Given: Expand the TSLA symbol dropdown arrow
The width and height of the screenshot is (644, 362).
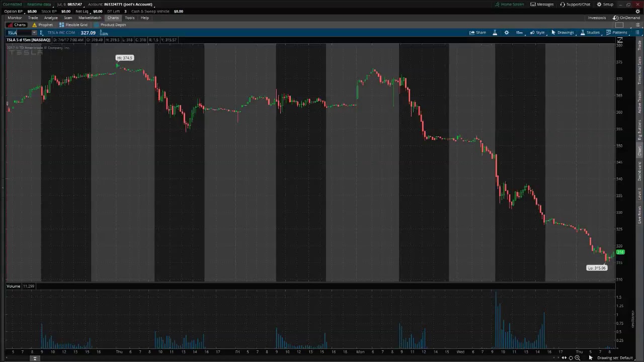Looking at the screenshot, I should click(34, 33).
